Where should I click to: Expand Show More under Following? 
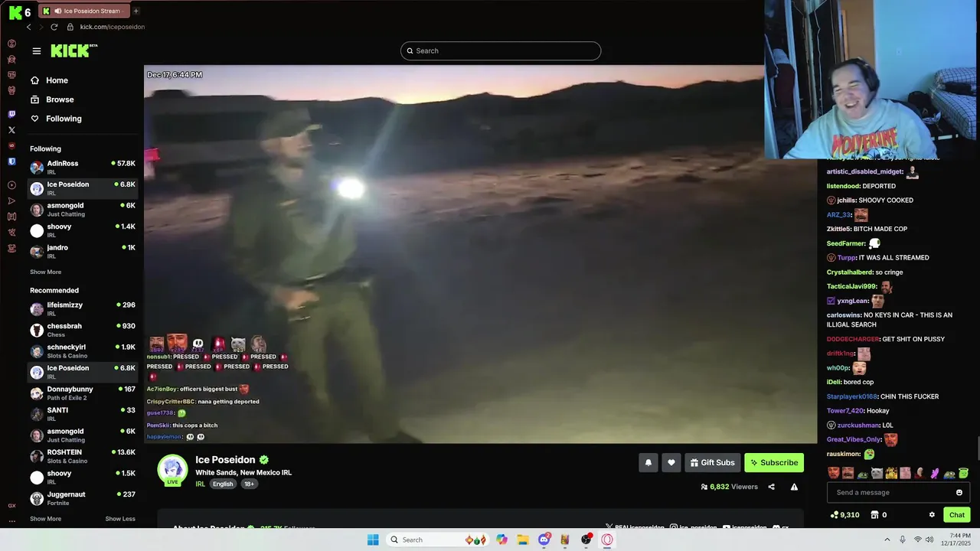[x=45, y=272]
